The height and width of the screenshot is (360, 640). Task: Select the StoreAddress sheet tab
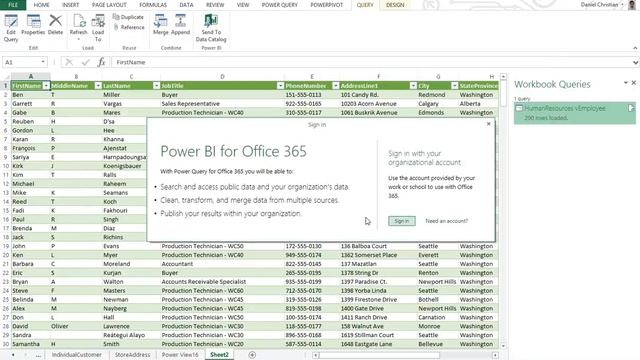[x=133, y=355]
